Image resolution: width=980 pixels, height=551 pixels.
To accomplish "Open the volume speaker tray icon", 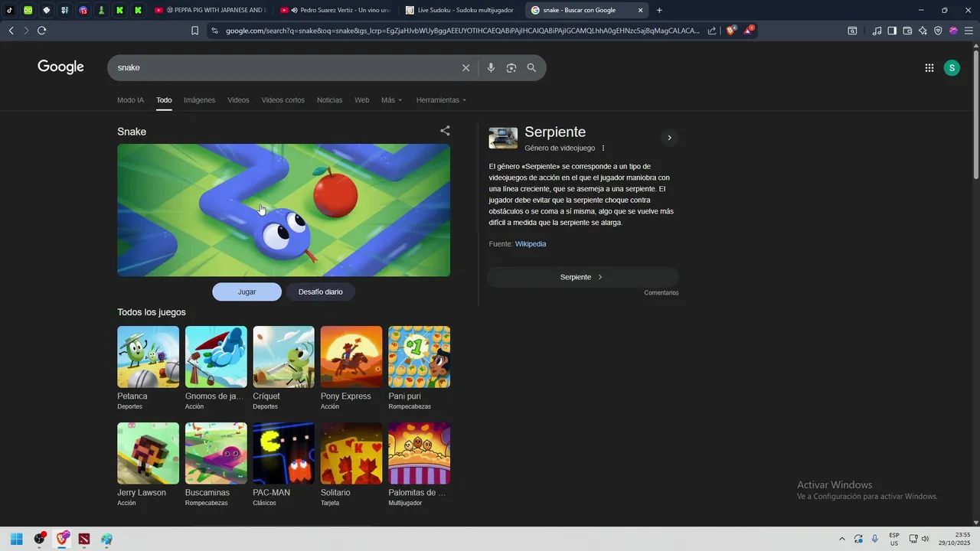I will [x=925, y=539].
